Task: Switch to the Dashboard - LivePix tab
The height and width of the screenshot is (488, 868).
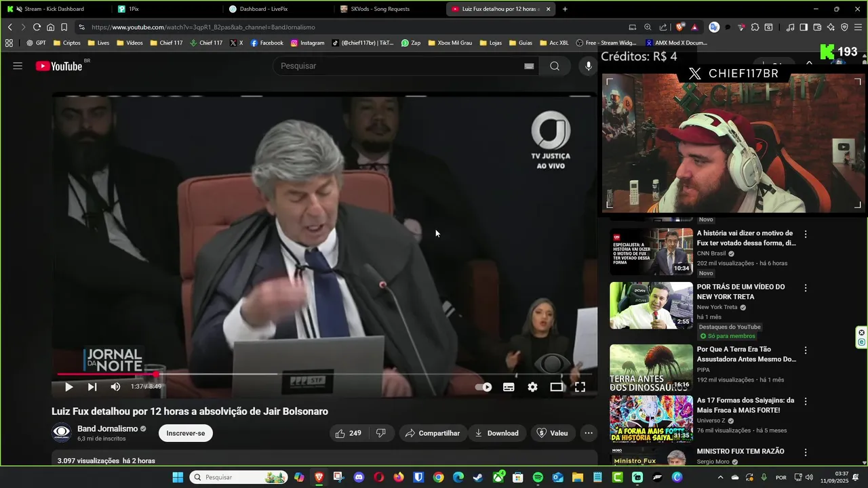Action: coord(277,9)
